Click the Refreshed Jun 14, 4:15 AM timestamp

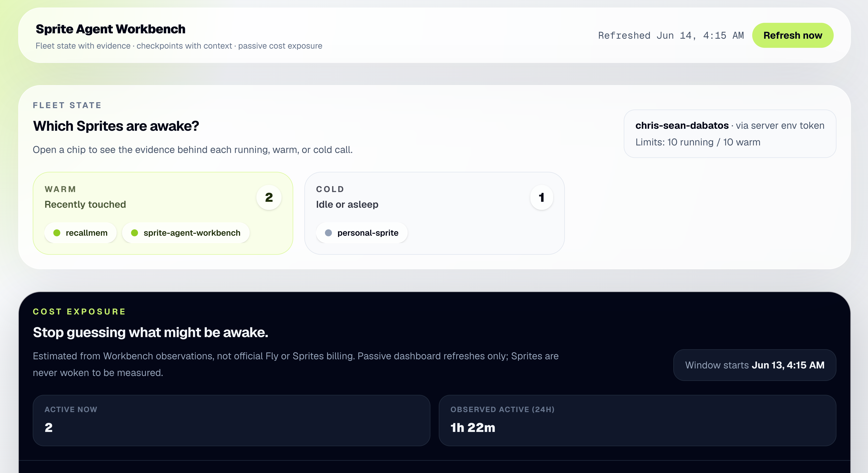click(x=671, y=35)
